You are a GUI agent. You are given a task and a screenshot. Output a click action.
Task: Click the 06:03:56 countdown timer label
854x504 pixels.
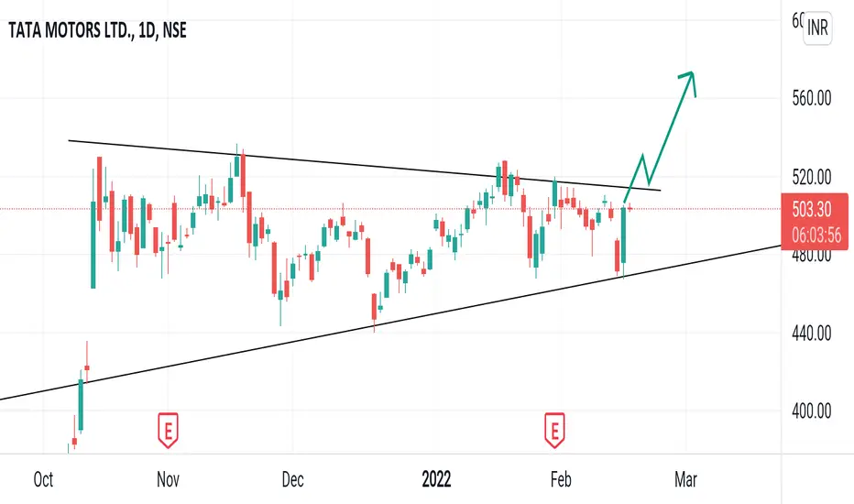pyautogui.click(x=816, y=235)
